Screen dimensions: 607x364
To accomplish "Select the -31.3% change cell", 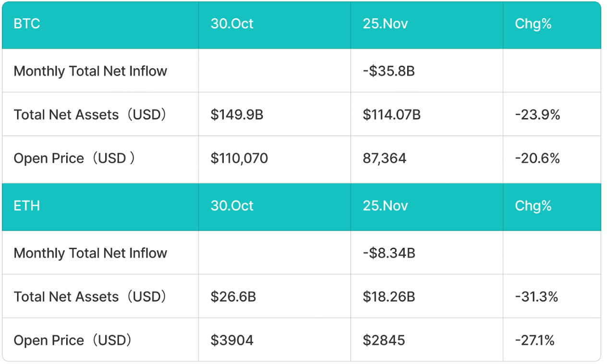I will [536, 297].
